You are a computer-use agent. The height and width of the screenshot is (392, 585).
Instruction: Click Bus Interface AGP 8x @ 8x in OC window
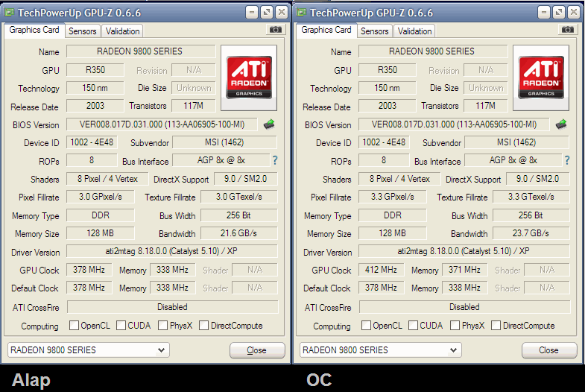pos(513,160)
